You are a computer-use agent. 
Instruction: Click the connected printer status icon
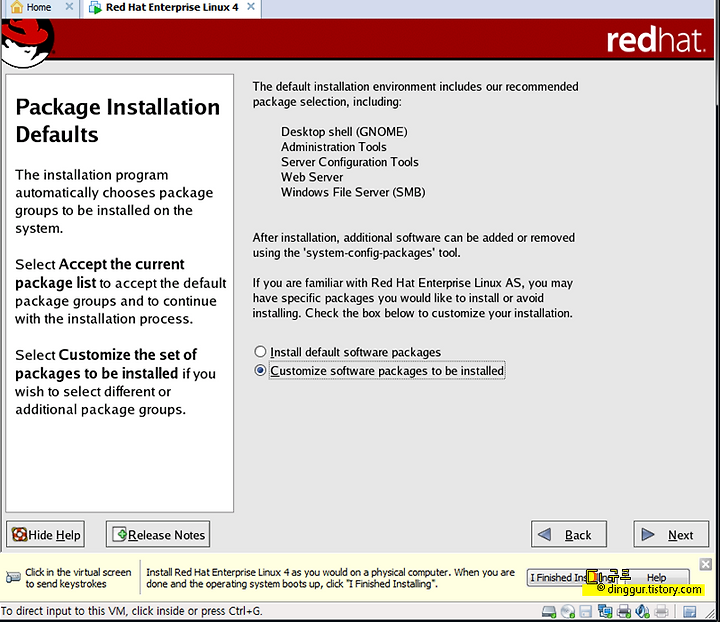point(624,611)
